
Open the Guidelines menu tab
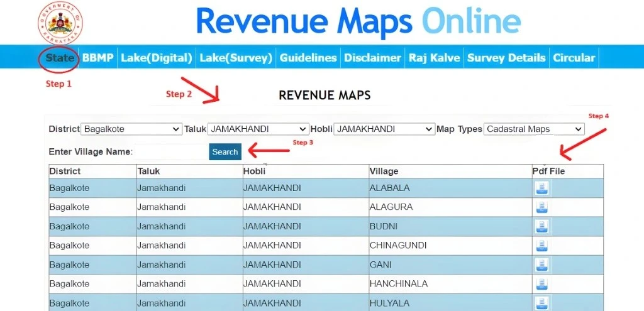(x=308, y=58)
